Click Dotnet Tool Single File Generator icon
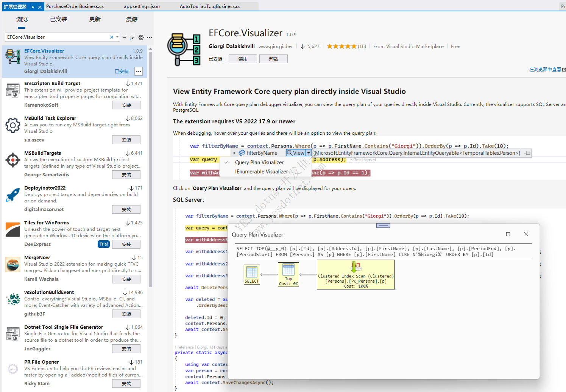The width and height of the screenshot is (566, 392). tap(13, 334)
